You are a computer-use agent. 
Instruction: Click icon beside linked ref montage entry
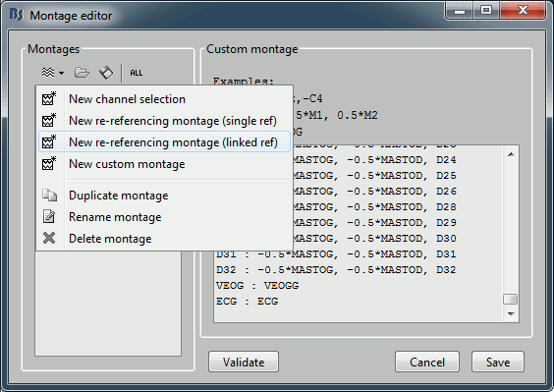pos(49,141)
